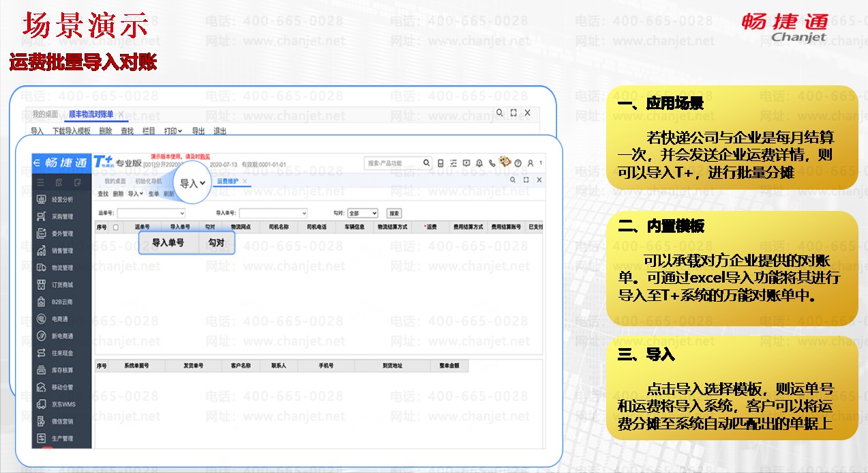Open 库存核算 in the sidebar
Image resolution: width=868 pixels, height=473 pixels.
coord(55,370)
